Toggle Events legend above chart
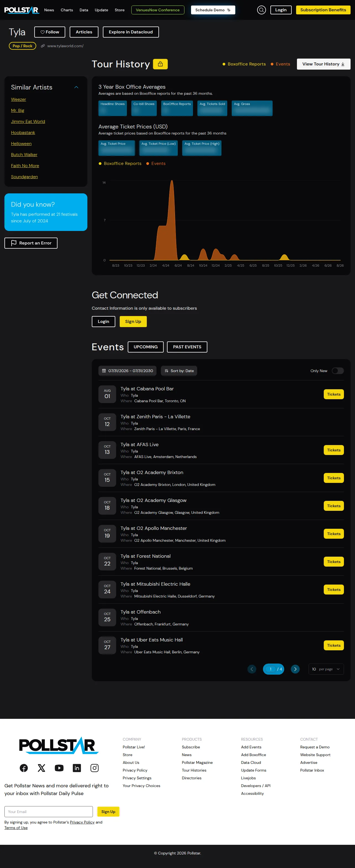Screen dimensions: 355x868 [x=156, y=164]
